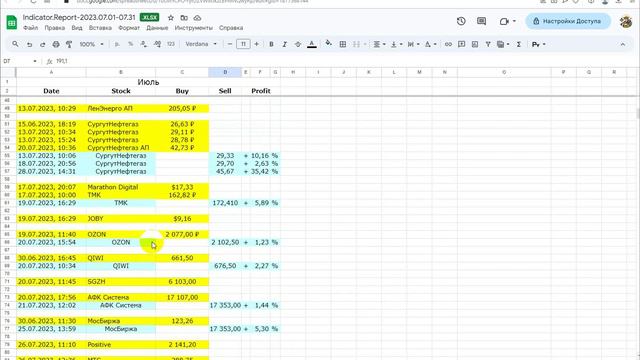Open the input tools Ру dropdown

(x=538, y=44)
